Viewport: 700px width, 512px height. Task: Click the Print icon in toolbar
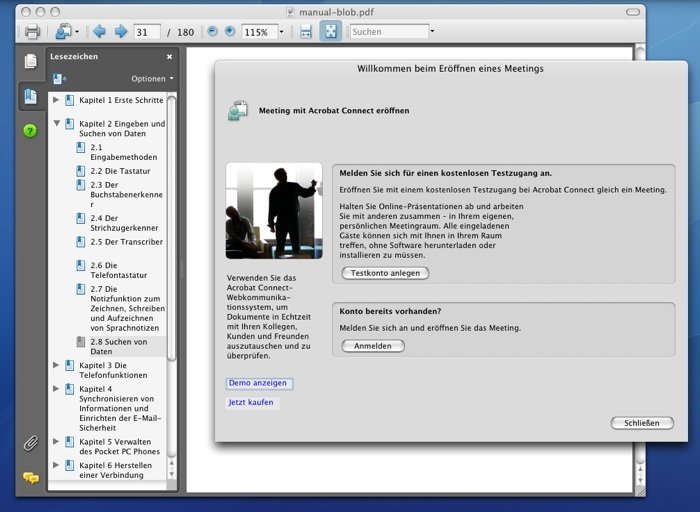pos(32,32)
